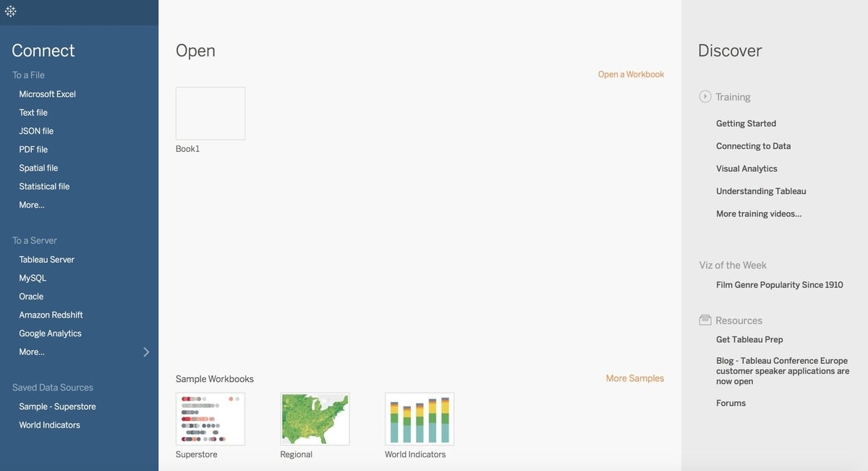Viewport: 868px width, 471px height.
Task: Connect to a Spatial file
Action: [38, 167]
